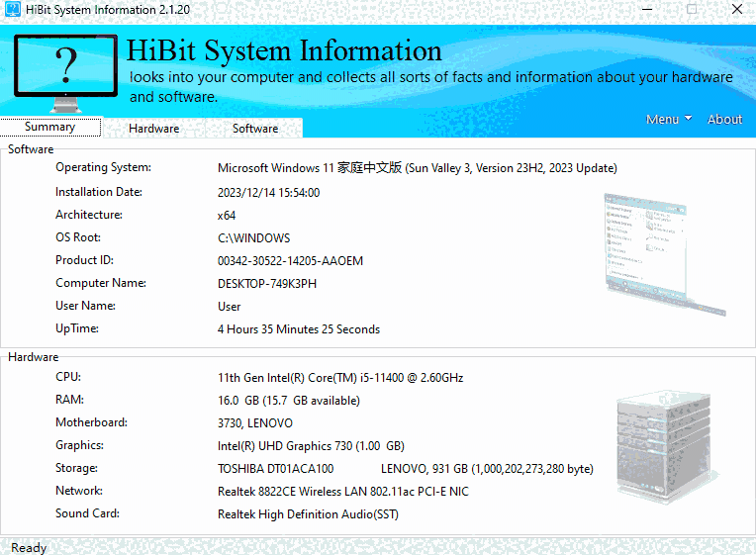The image size is (756, 555).
Task: Click Network value Realtek 8822CE Wireless LAN
Action: (343, 492)
